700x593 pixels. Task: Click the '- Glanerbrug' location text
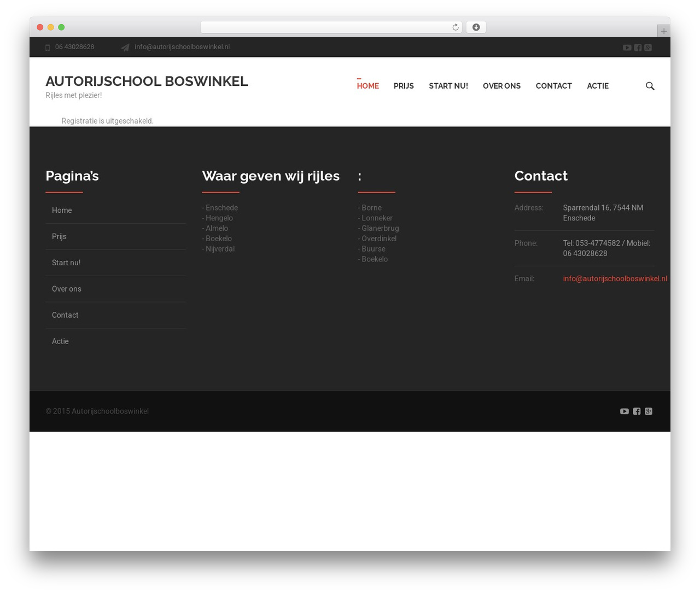pos(378,229)
